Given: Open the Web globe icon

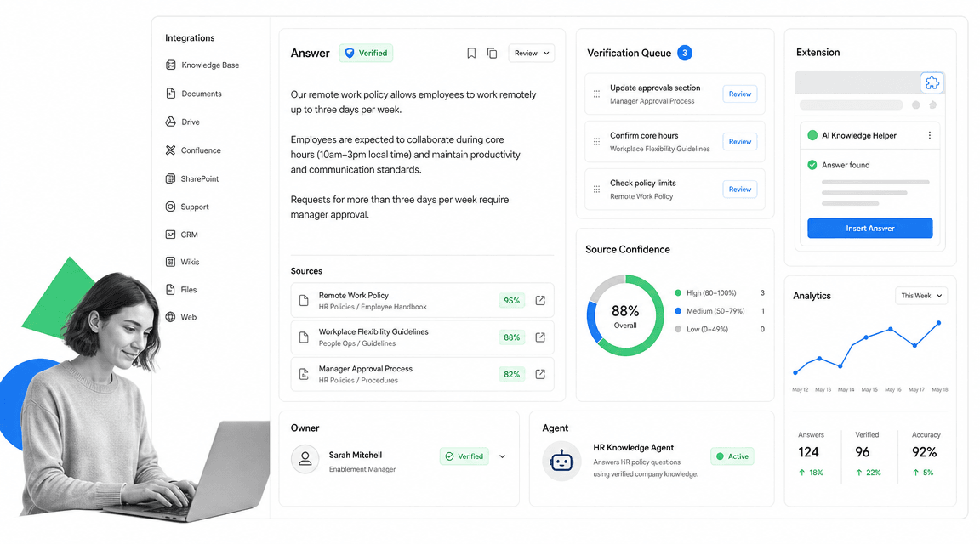Looking at the screenshot, I should [x=170, y=317].
